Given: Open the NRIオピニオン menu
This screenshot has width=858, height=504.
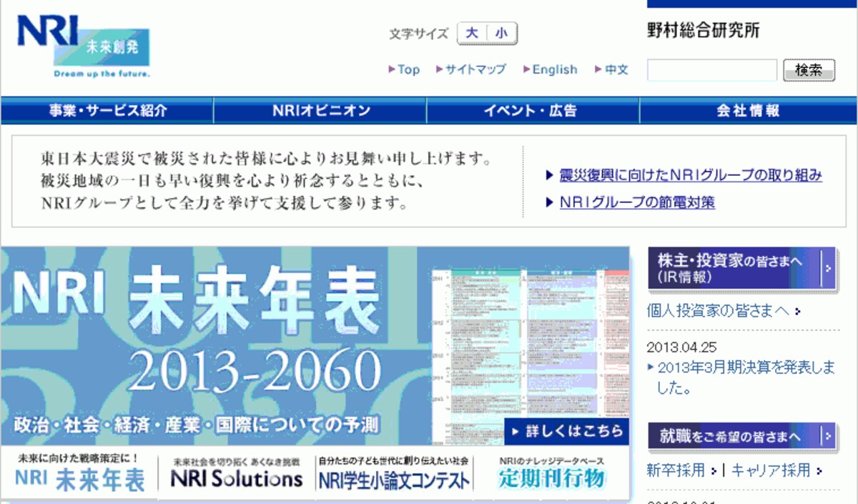Looking at the screenshot, I should (320, 111).
